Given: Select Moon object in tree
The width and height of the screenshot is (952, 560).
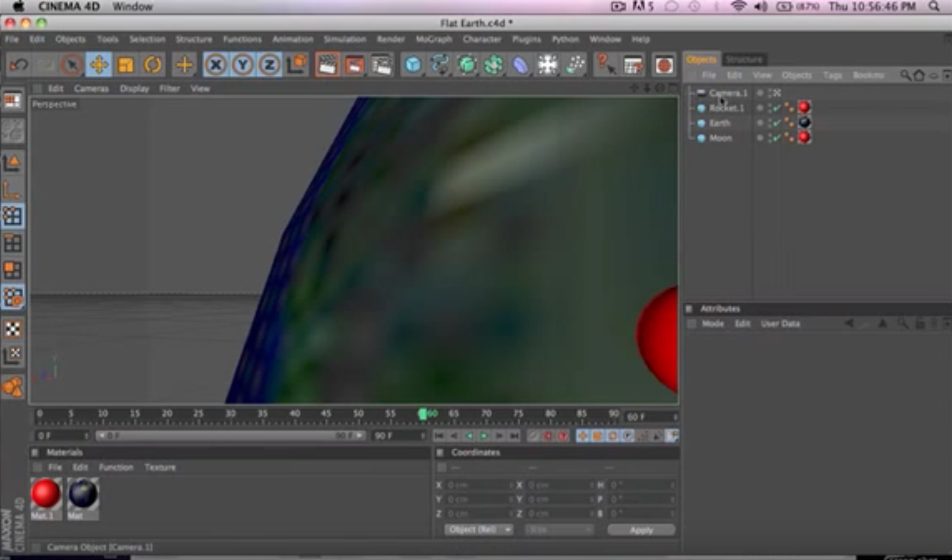Looking at the screenshot, I should (x=721, y=138).
